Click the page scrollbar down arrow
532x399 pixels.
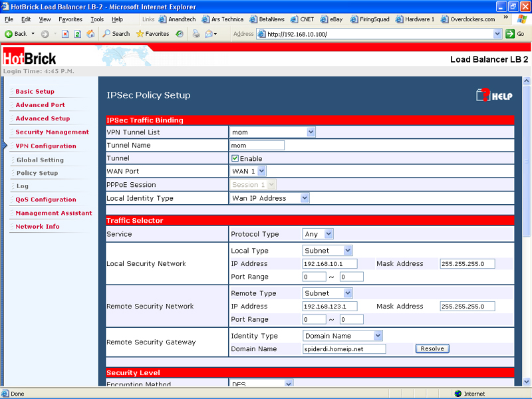527,382
